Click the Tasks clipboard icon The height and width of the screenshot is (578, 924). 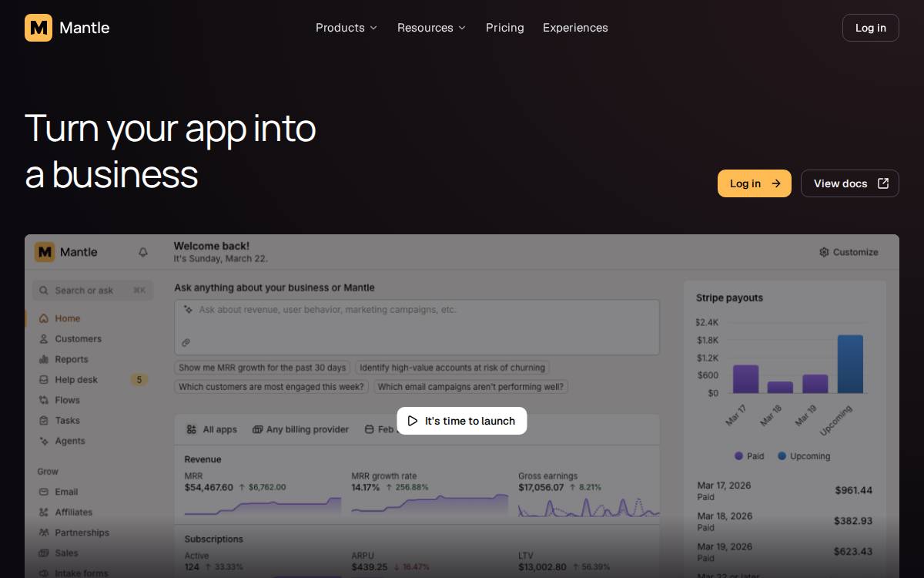[44, 421]
